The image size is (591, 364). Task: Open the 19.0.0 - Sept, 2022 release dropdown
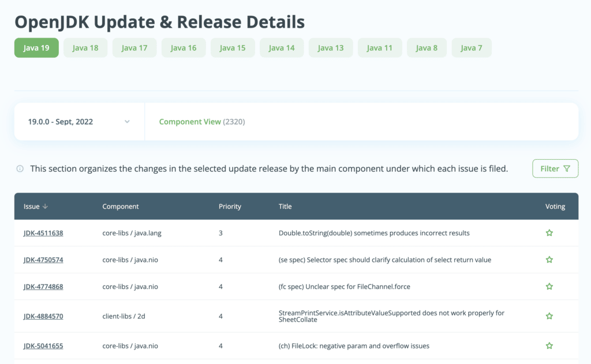[x=79, y=122]
